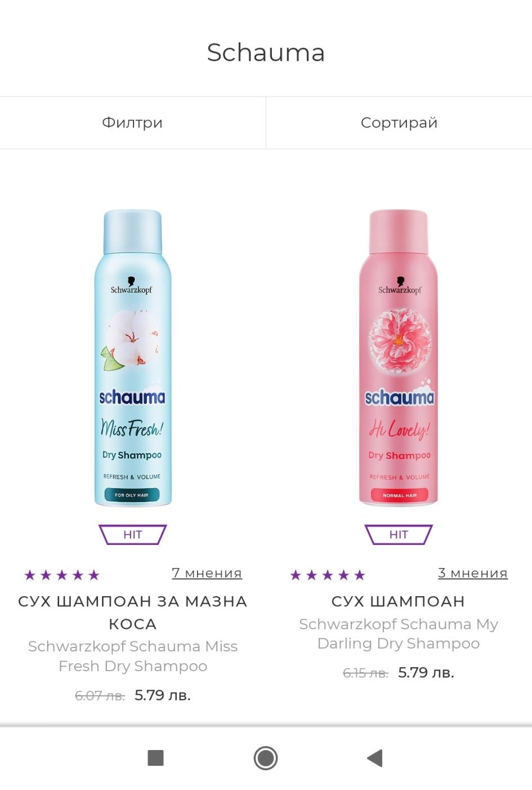Click the five-star rating for Miss Fresh

[62, 575]
